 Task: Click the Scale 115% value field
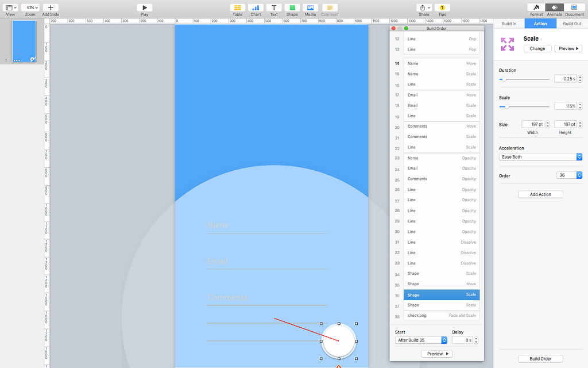[x=566, y=106]
